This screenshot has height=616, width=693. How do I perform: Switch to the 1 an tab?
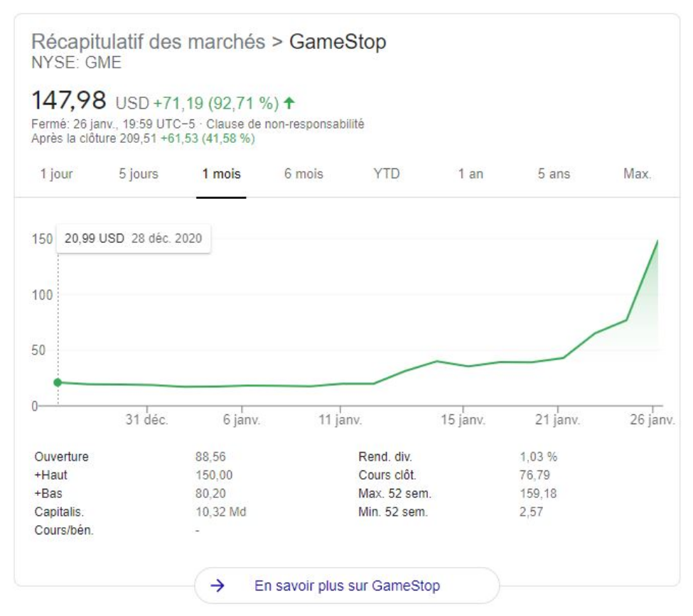(x=471, y=174)
